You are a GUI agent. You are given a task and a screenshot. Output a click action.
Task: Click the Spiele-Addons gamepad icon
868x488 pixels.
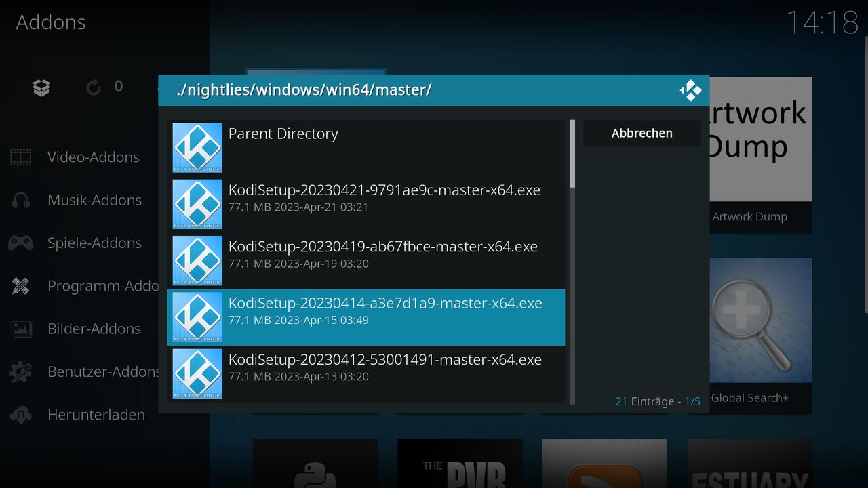[x=21, y=243]
